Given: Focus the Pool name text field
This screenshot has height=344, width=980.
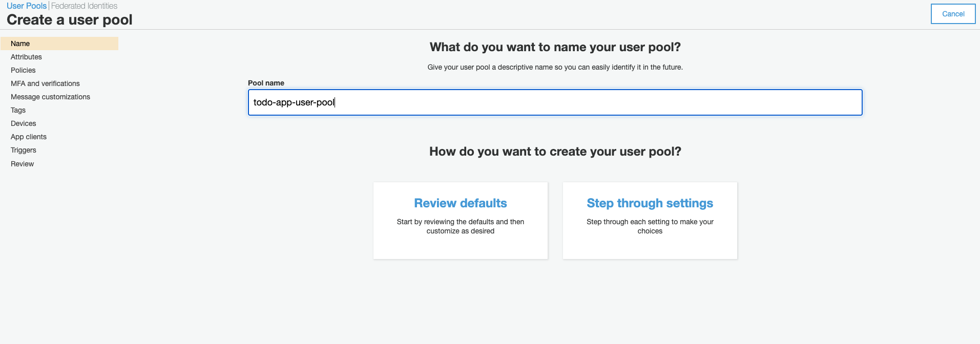Looking at the screenshot, I should [x=555, y=102].
